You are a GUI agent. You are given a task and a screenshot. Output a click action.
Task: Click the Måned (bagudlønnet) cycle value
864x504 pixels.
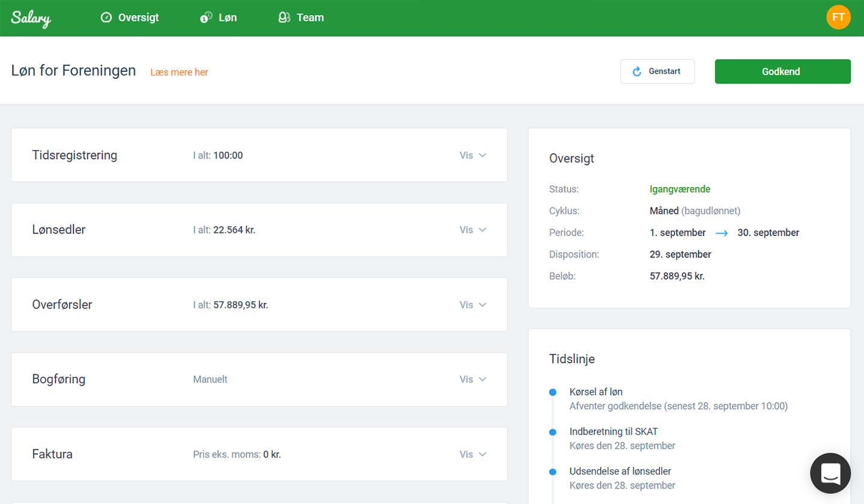coord(695,211)
